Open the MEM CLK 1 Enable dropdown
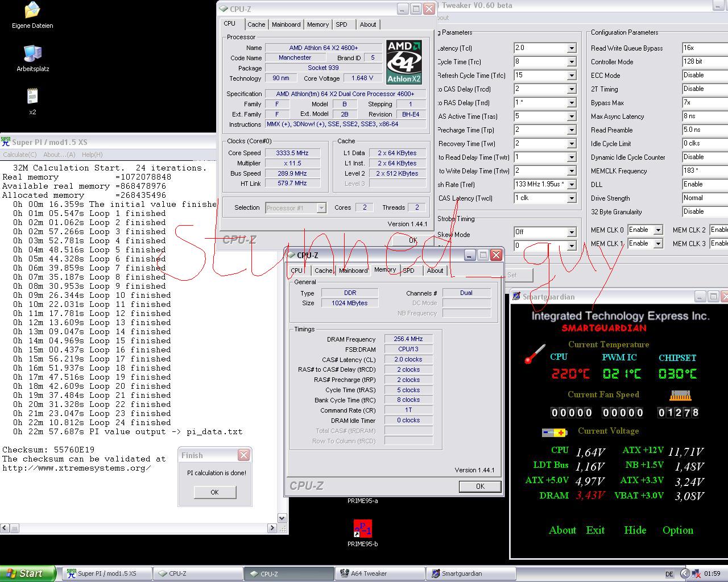This screenshot has height=582, width=728. 658,244
